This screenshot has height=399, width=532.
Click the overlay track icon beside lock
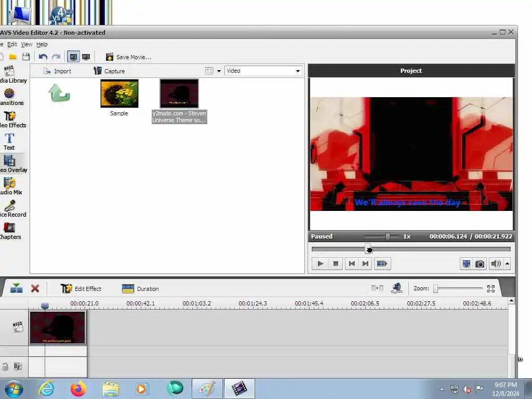pos(18,366)
